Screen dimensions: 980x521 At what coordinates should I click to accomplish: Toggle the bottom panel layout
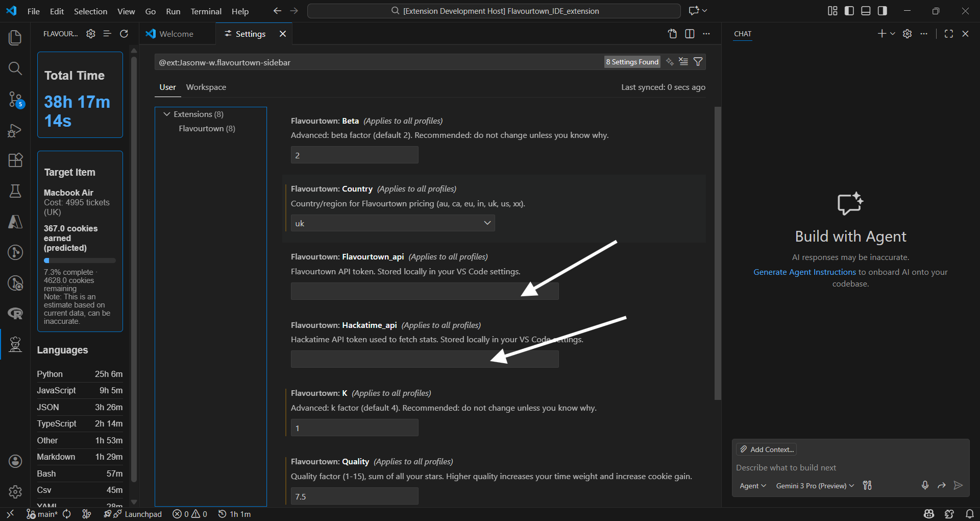866,11
